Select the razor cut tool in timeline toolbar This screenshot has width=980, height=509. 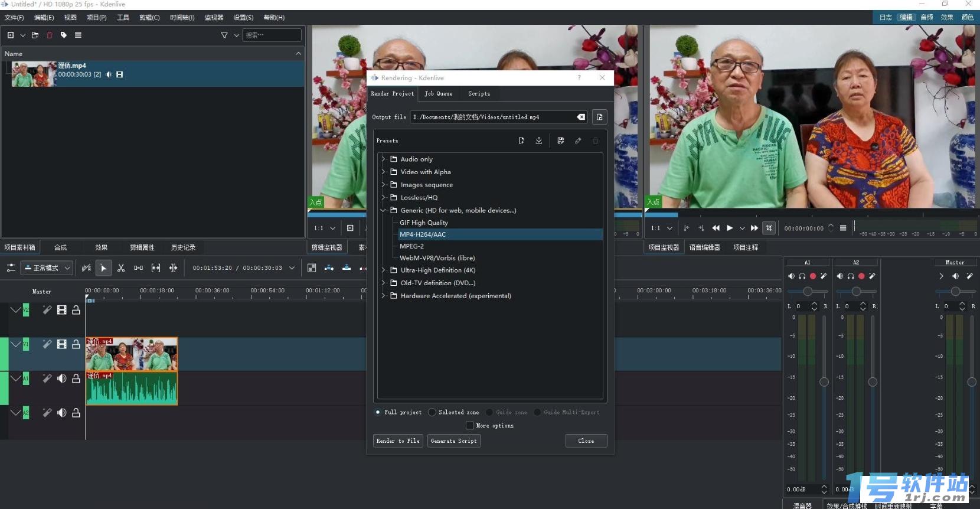point(121,268)
